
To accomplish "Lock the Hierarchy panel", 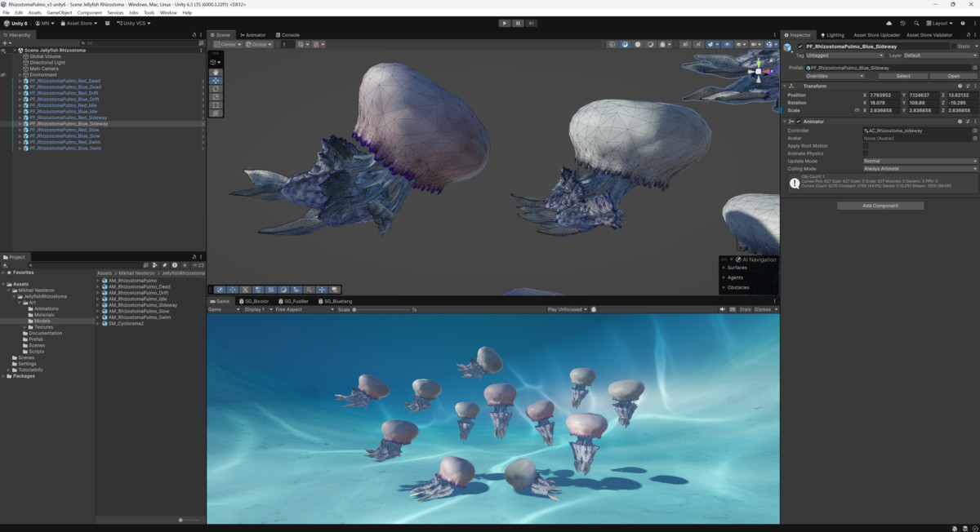I will [x=194, y=35].
